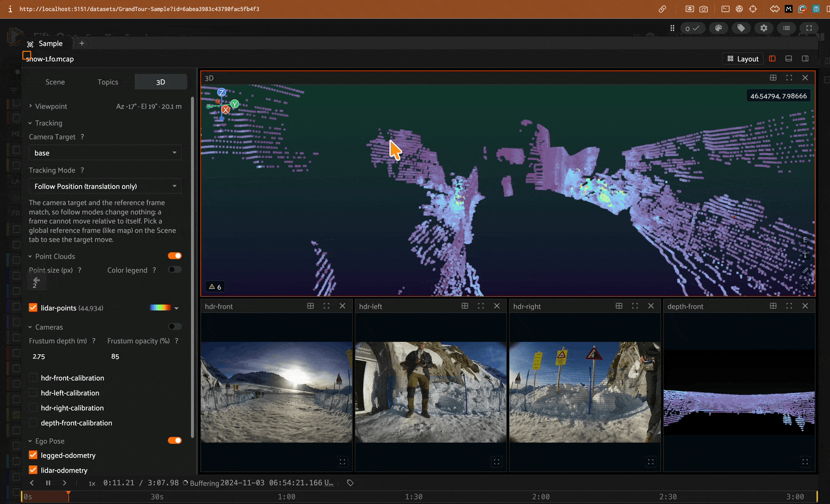The height and width of the screenshot is (504, 830).
Task: Uncheck legged-odometry checkbox
Action: (x=33, y=455)
